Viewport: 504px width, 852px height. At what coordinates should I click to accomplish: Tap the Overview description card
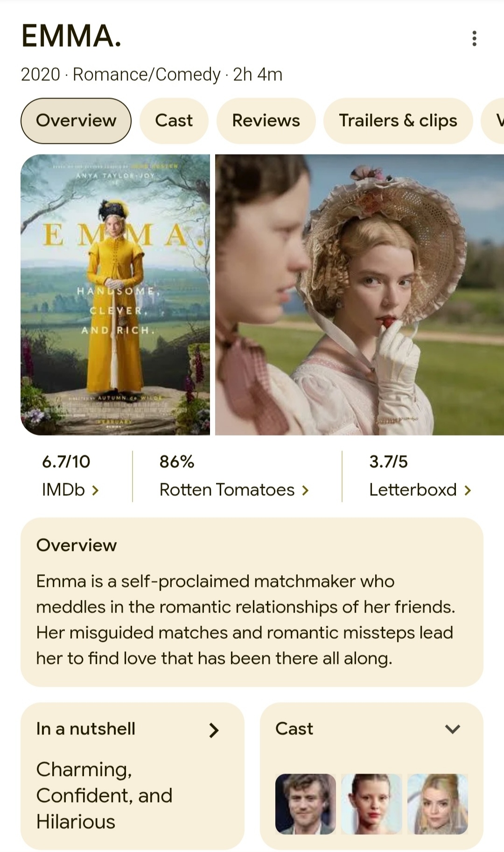tap(252, 602)
